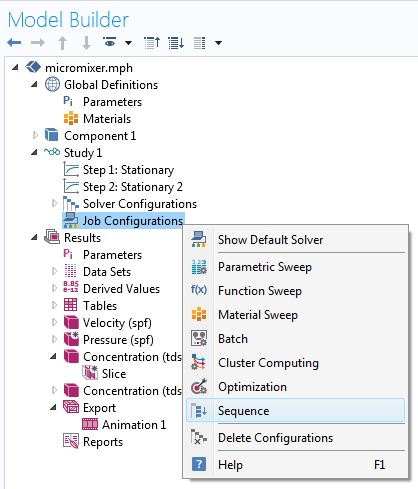This screenshot has width=418, height=489.
Task: Click the Show eye icon in toolbar
Action: (109, 42)
